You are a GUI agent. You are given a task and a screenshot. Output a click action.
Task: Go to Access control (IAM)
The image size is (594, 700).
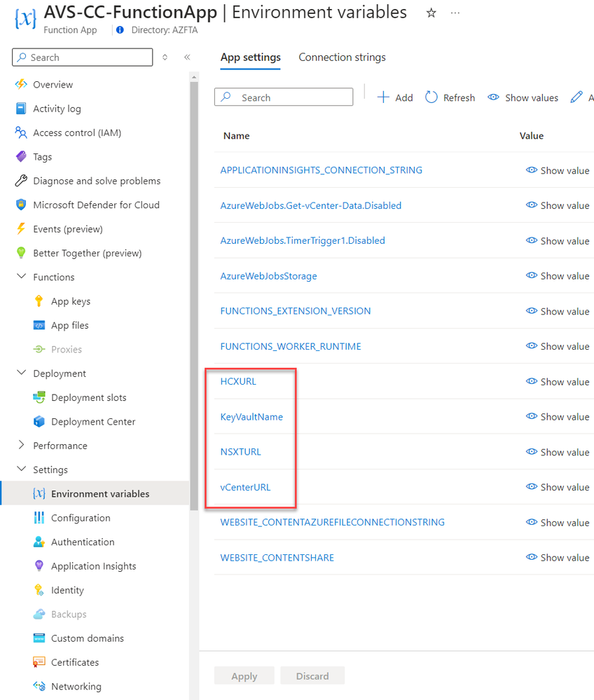pyautogui.click(x=77, y=132)
